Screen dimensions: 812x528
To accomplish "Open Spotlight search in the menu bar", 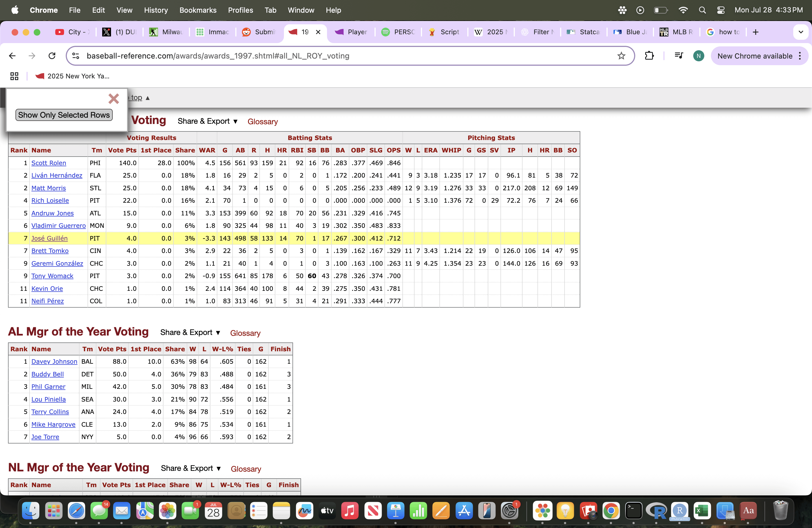I will 702,10.
